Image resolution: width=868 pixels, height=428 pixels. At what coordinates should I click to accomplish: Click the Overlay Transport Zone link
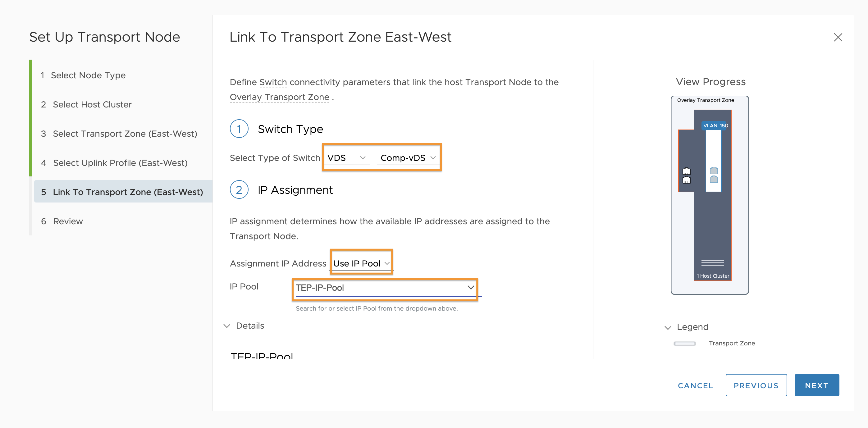click(279, 97)
